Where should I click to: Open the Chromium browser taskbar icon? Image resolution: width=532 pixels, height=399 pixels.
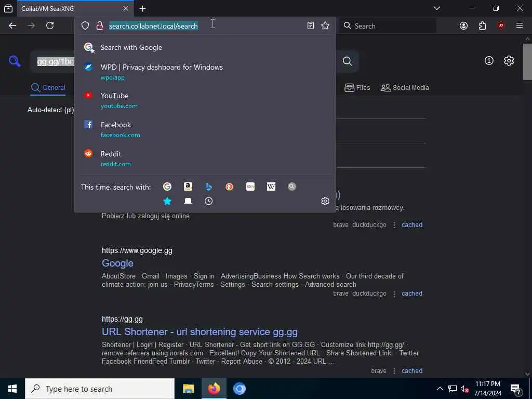(239, 389)
